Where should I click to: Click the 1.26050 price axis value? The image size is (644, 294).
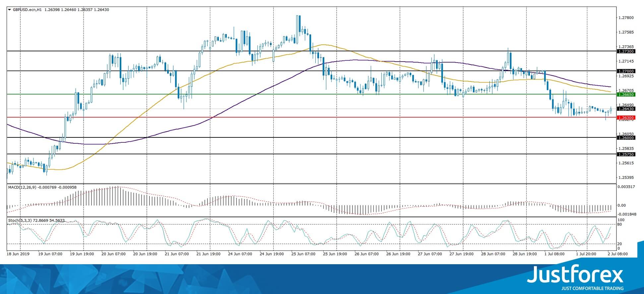pyautogui.click(x=626, y=134)
